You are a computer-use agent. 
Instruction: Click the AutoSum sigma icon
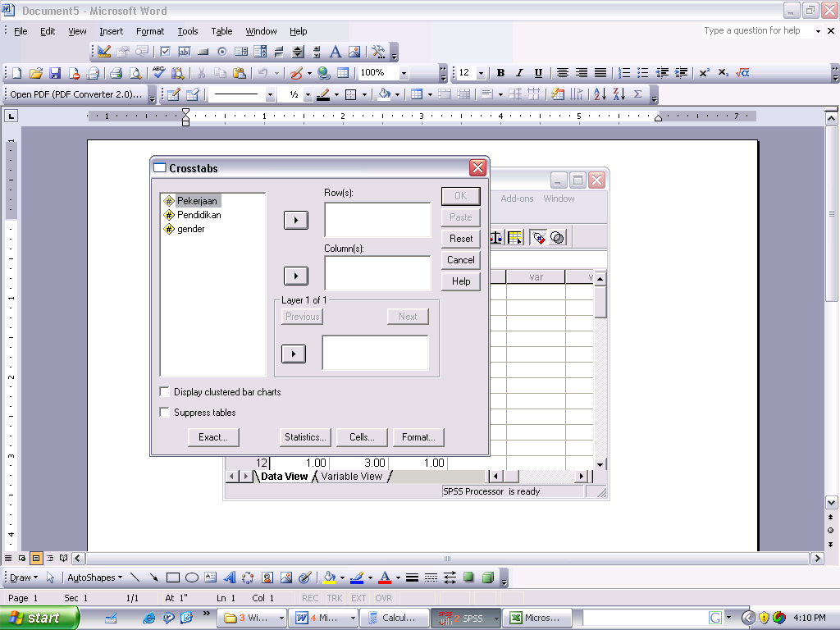[637, 94]
